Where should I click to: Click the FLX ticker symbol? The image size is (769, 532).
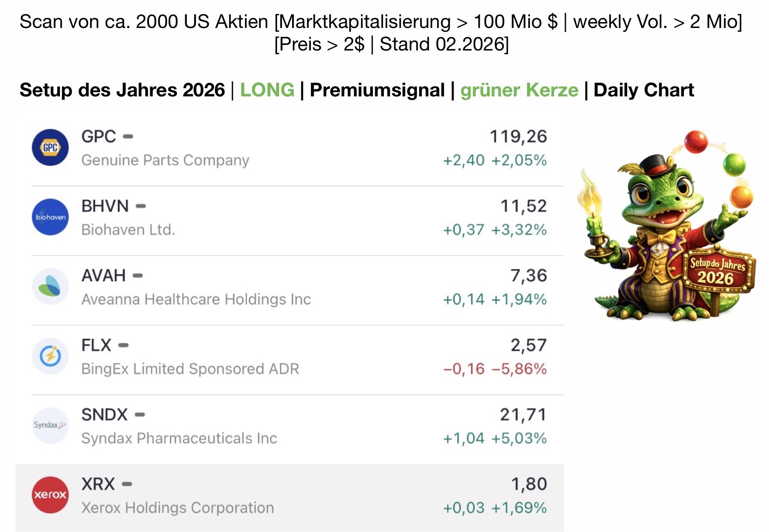coord(96,345)
